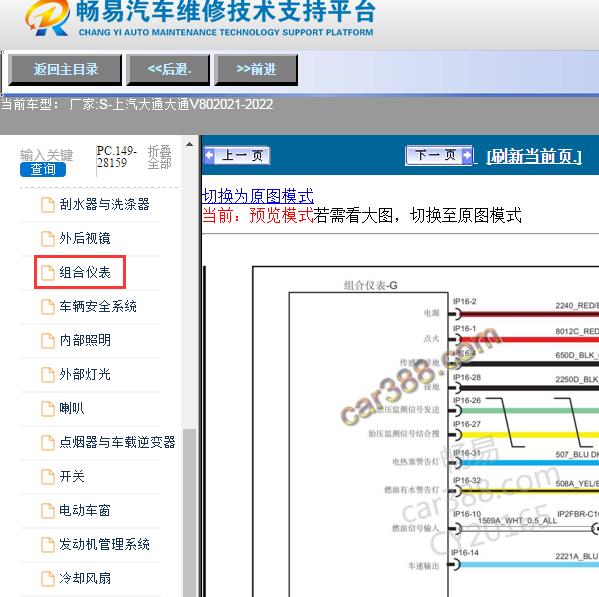This screenshot has height=597, width=599.
Task: Open the 开关 tree item
Action: (72, 476)
